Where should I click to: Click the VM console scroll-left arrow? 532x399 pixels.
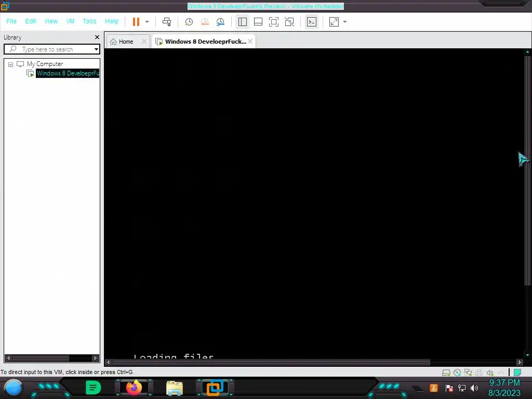coord(108,362)
